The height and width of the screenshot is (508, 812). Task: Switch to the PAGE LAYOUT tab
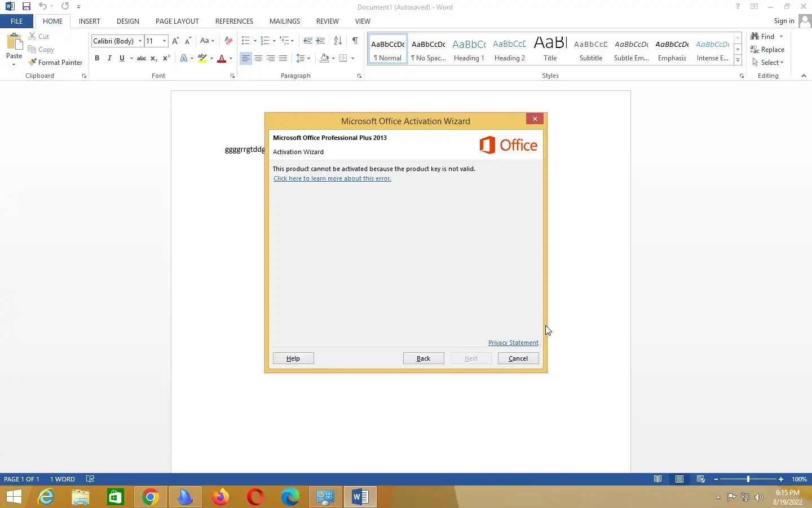pos(177,21)
